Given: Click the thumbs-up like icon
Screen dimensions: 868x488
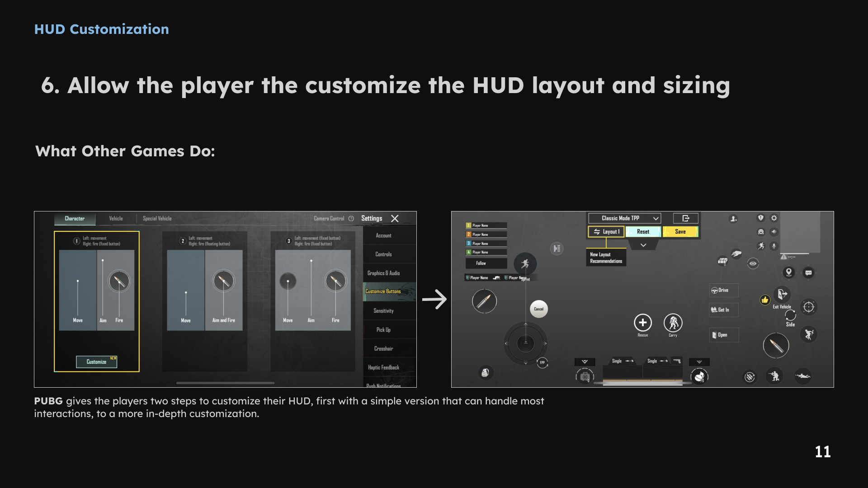Looking at the screenshot, I should pos(764,300).
